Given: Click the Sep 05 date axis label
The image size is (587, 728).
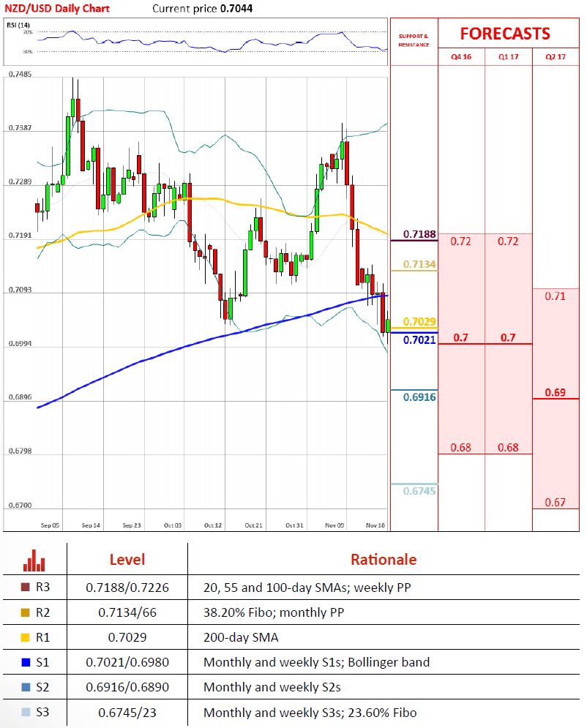Looking at the screenshot, I should [x=51, y=525].
